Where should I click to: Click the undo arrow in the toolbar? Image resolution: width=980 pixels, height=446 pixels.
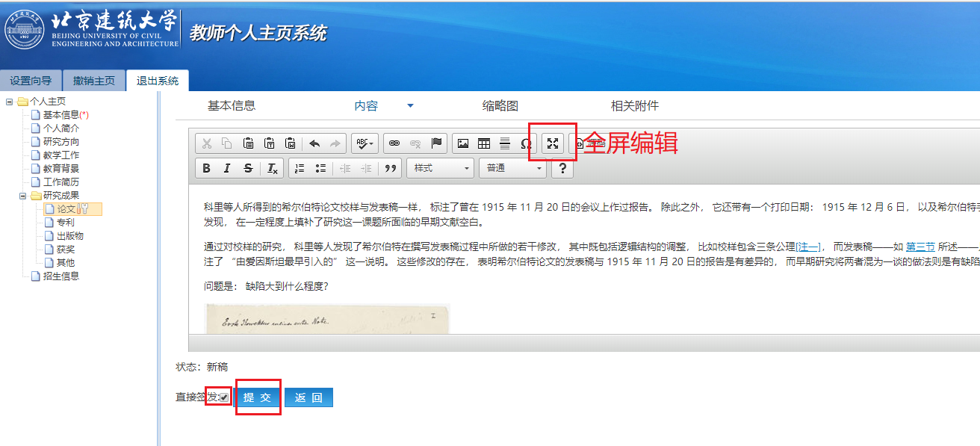[314, 143]
